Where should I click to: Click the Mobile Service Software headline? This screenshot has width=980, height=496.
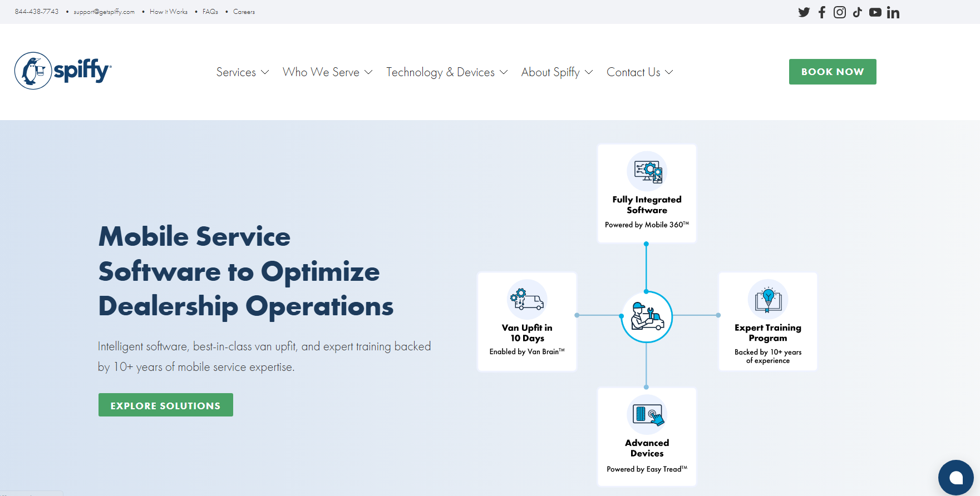click(246, 271)
